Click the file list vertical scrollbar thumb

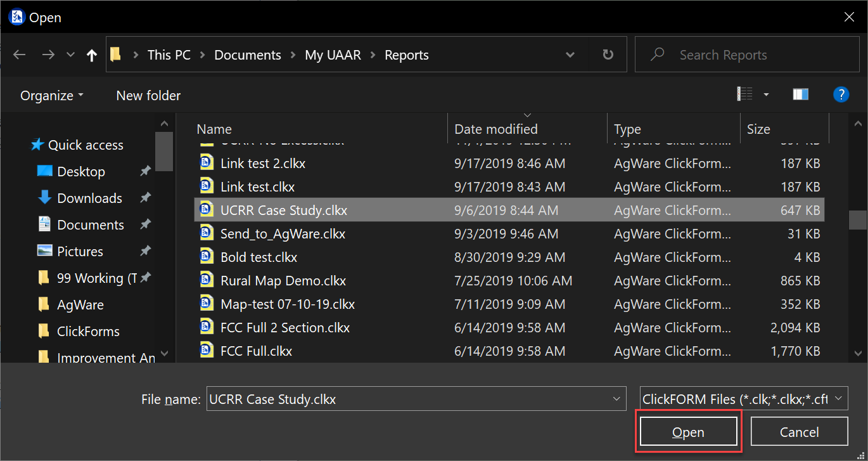858,219
